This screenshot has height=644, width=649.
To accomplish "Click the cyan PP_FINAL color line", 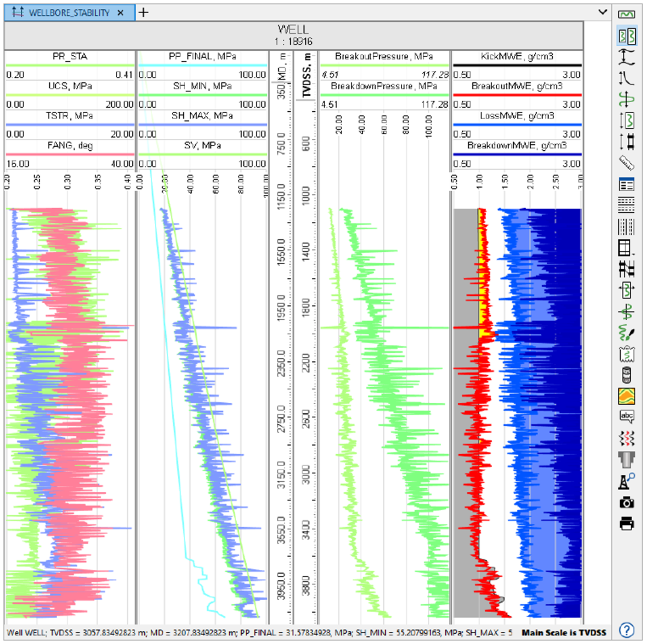I will (203, 65).
